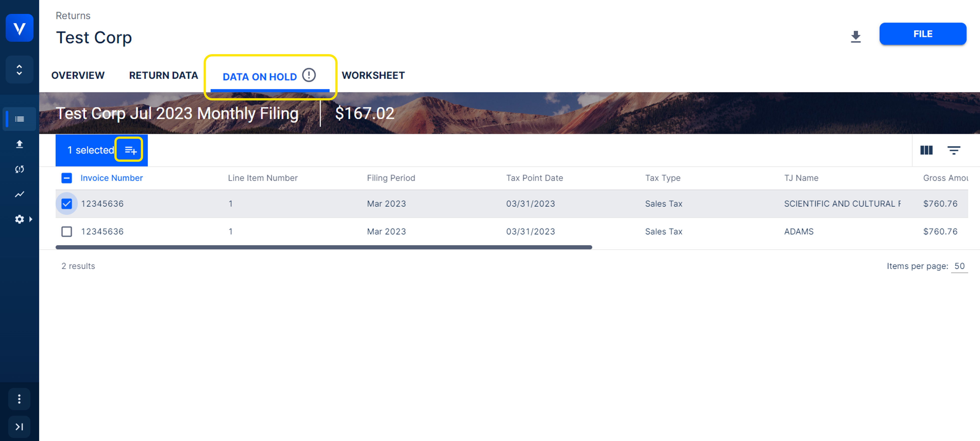Click the sync alert sidebar icon
Image resolution: width=980 pixels, height=441 pixels.
[20, 169]
